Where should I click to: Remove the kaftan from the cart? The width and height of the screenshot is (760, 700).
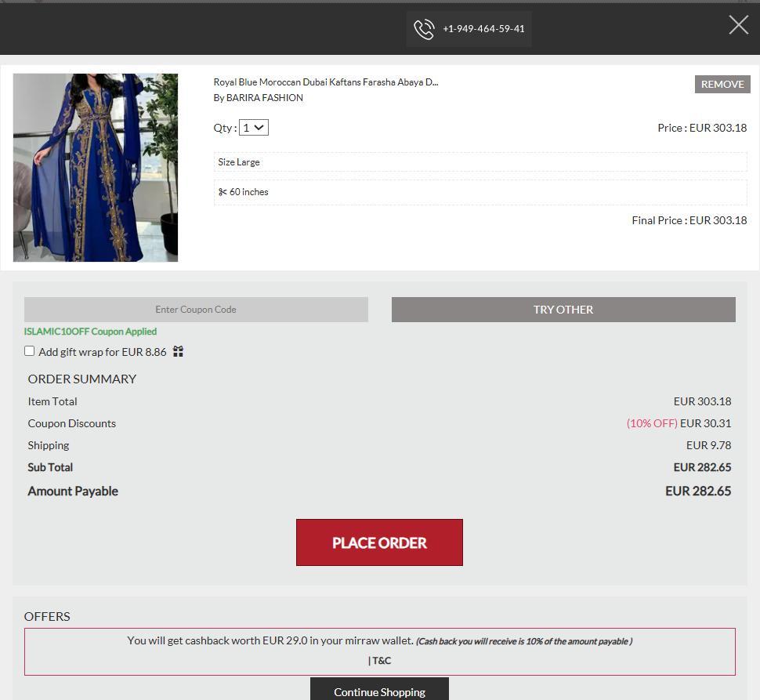click(x=722, y=85)
